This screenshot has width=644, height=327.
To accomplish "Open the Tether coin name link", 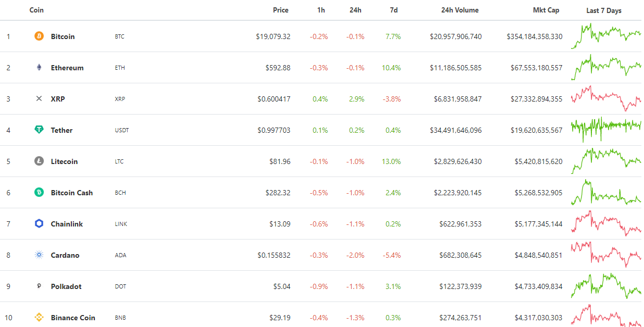I will [61, 130].
